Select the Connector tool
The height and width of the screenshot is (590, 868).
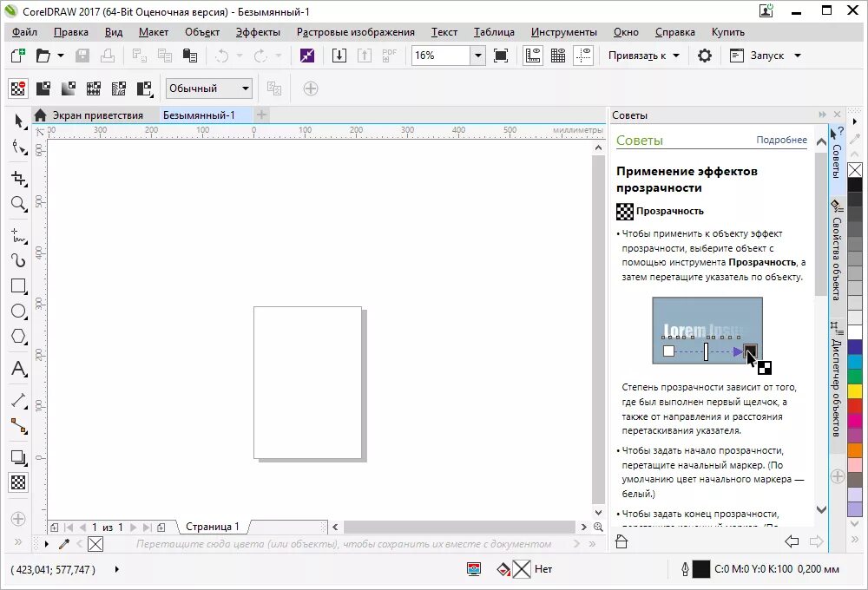coord(19,426)
